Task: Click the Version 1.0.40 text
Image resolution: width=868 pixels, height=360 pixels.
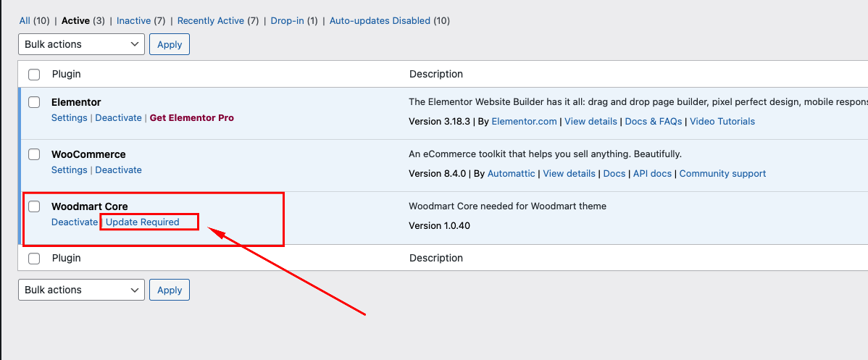Action: click(x=440, y=225)
